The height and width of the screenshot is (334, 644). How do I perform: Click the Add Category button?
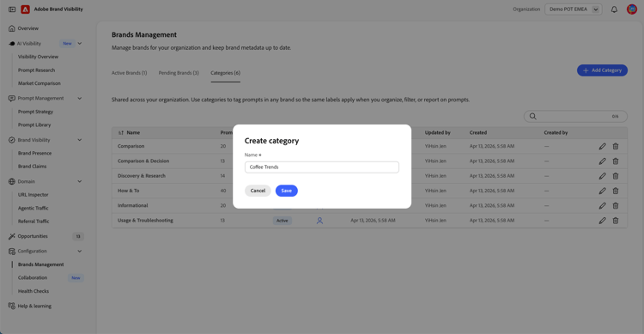(602, 70)
